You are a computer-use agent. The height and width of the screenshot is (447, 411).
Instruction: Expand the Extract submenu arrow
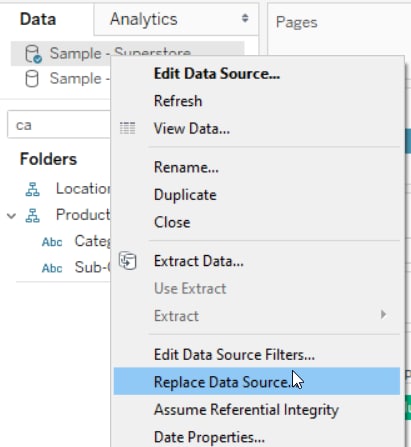tap(383, 314)
